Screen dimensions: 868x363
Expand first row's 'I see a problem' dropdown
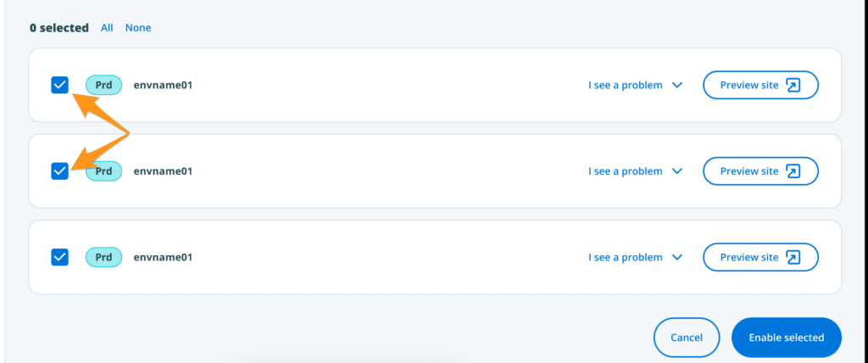pyautogui.click(x=635, y=85)
